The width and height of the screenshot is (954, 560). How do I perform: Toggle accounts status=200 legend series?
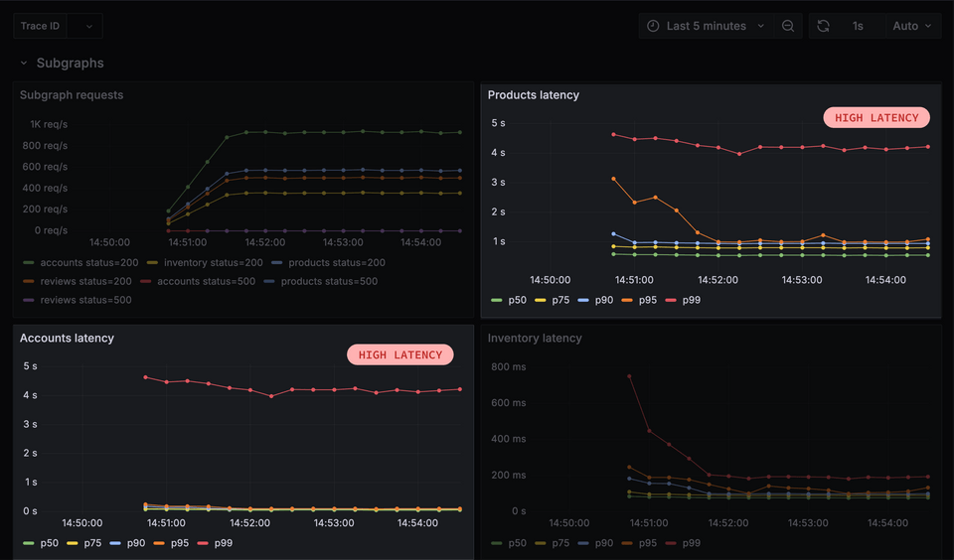88,263
